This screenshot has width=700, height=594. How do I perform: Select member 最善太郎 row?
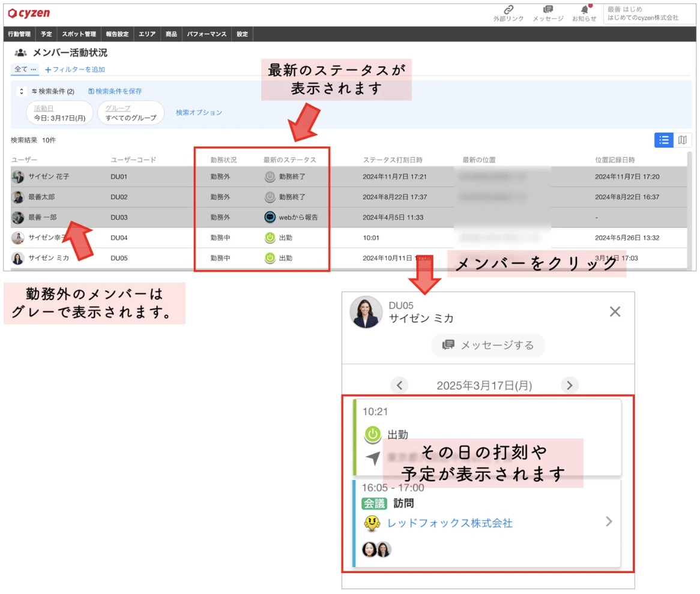(349, 197)
